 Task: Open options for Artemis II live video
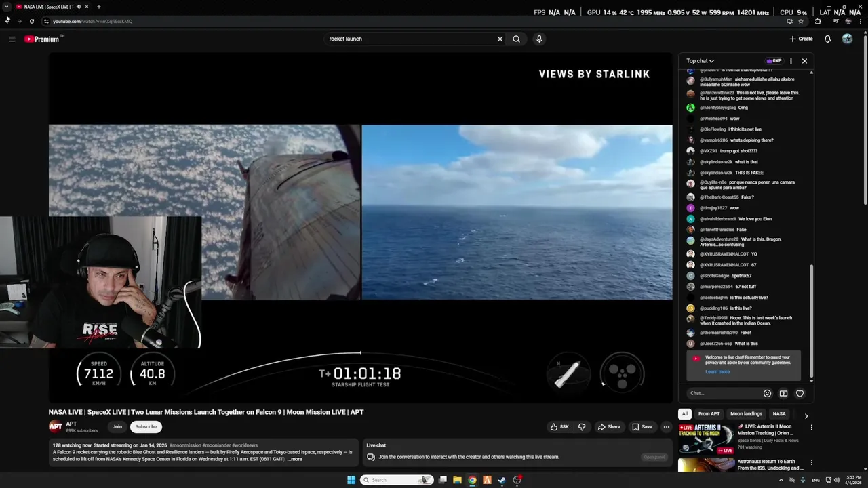[x=811, y=428]
